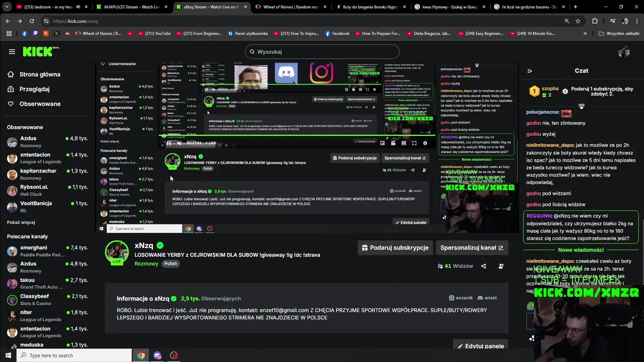Open the tab search dropdown arrow
Image resolution: width=644 pixels, height=362 pixels.
point(7,7)
